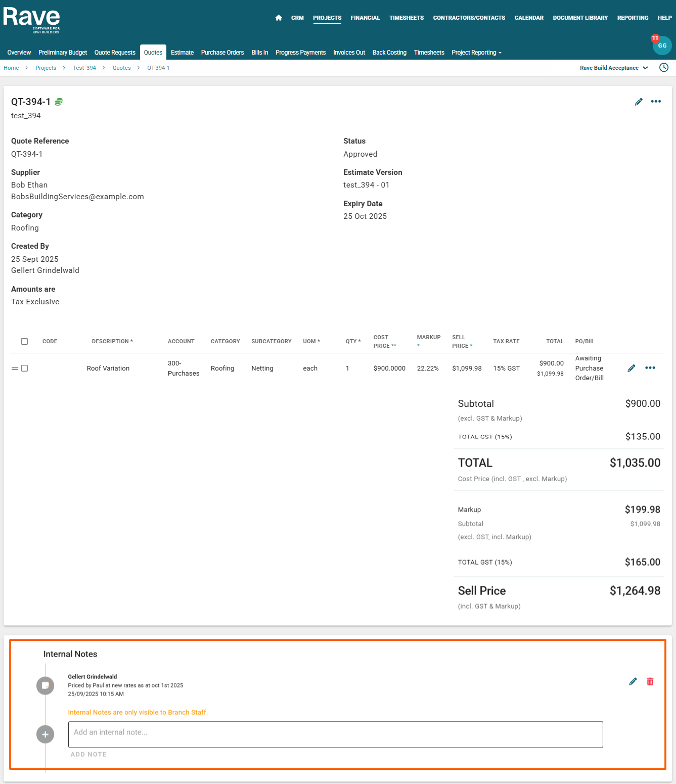Toggle the select-all checkbox in table header

tap(24, 341)
